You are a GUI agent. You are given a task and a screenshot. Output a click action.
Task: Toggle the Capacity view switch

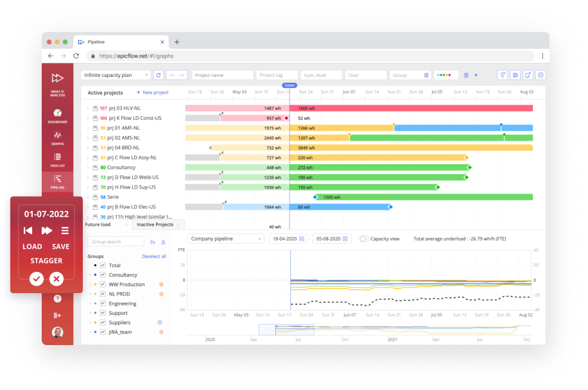point(364,239)
